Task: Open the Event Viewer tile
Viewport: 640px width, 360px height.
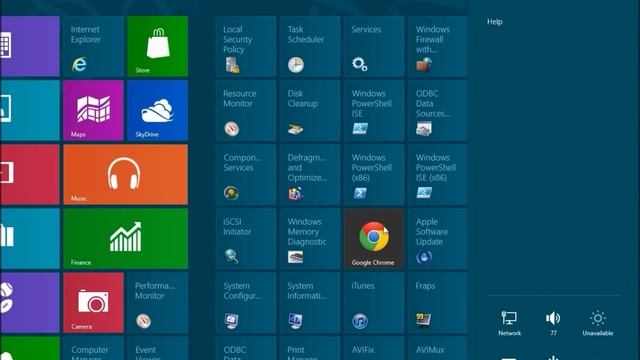Action: coord(158,348)
